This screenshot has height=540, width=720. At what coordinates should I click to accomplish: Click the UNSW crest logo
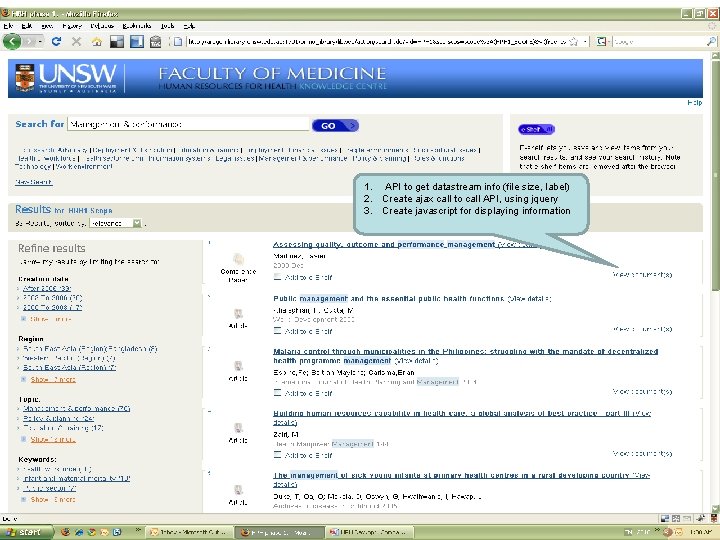tap(24, 78)
